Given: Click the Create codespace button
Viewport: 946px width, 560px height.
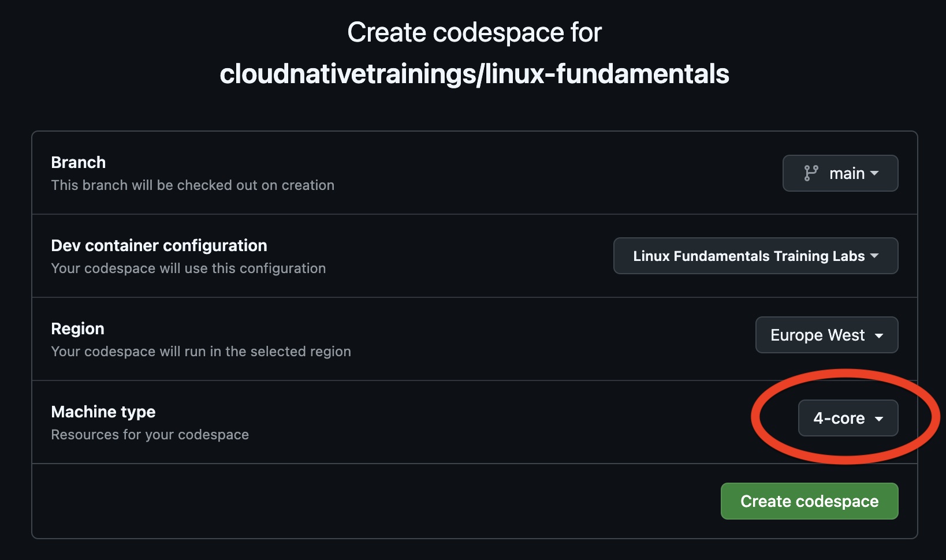Looking at the screenshot, I should click(x=809, y=501).
